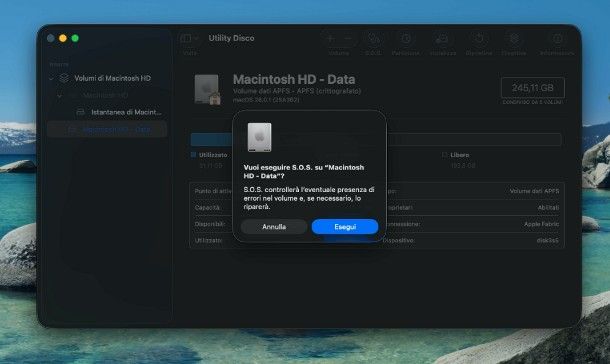
Task: Select Volumi di Macintosh HD in sidebar
Action: (112, 78)
